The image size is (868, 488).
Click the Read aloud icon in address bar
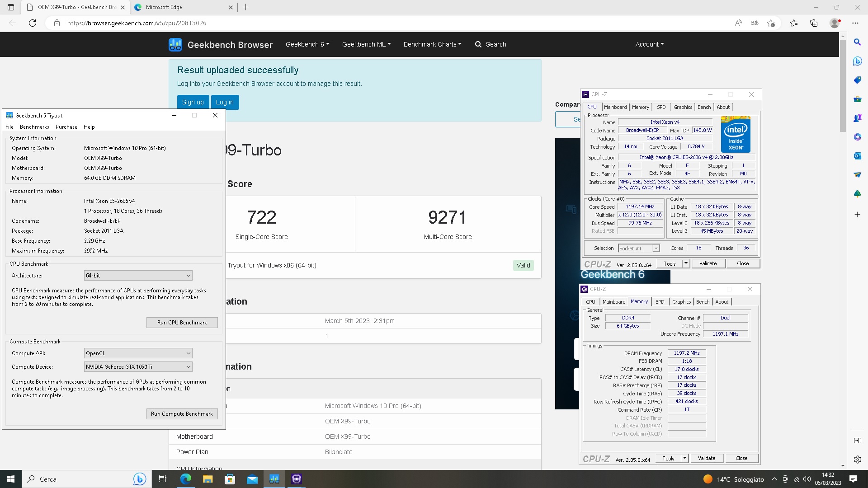(x=738, y=23)
